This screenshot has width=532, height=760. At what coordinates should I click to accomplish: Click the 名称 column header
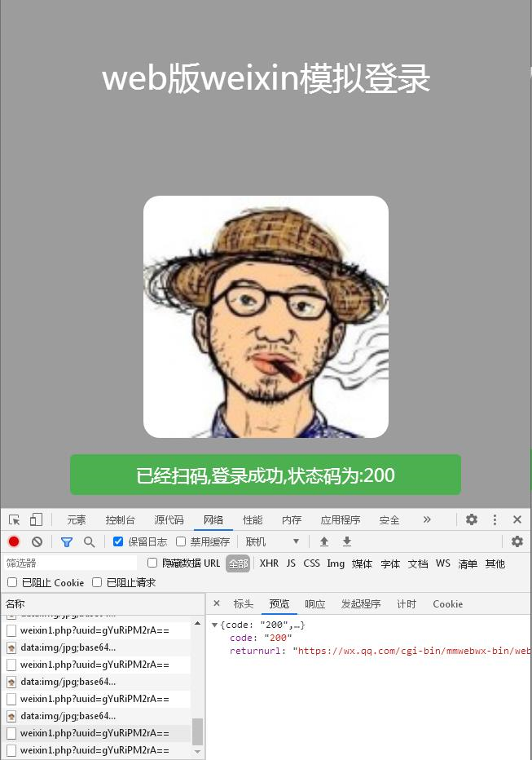103,604
